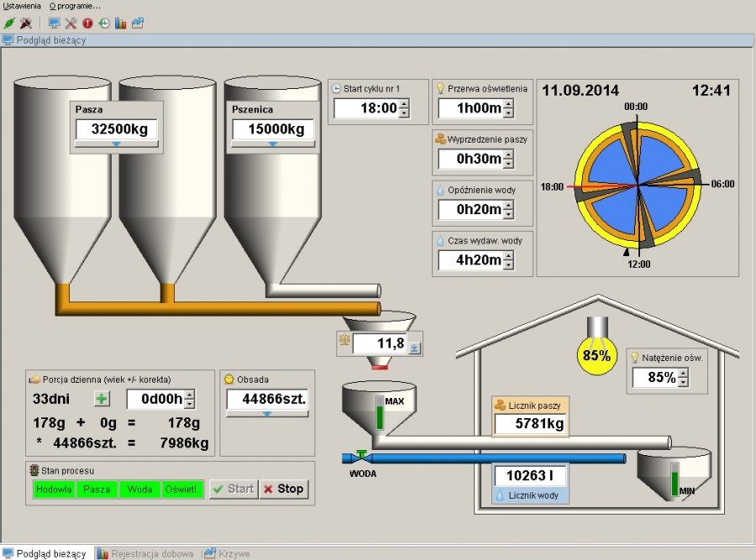Click the Start cyklu nr 1 time field
This screenshot has height=560, width=756.
[x=366, y=108]
